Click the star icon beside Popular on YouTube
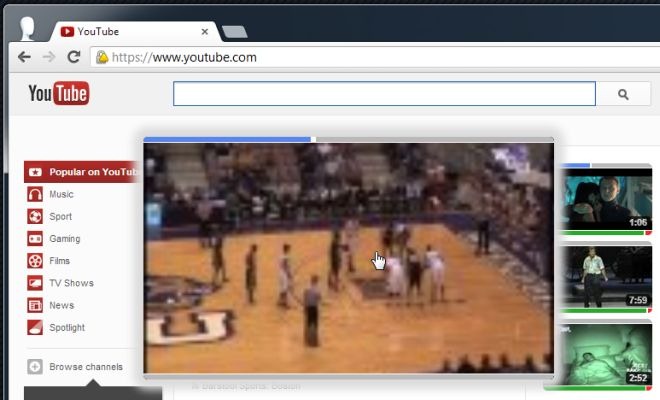This screenshot has height=400, width=660. 35,172
